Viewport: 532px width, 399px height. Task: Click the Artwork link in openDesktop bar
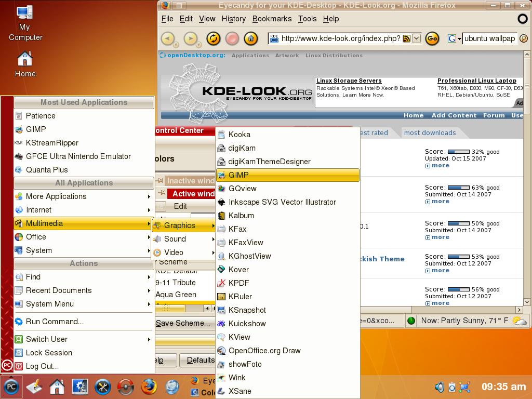point(287,55)
